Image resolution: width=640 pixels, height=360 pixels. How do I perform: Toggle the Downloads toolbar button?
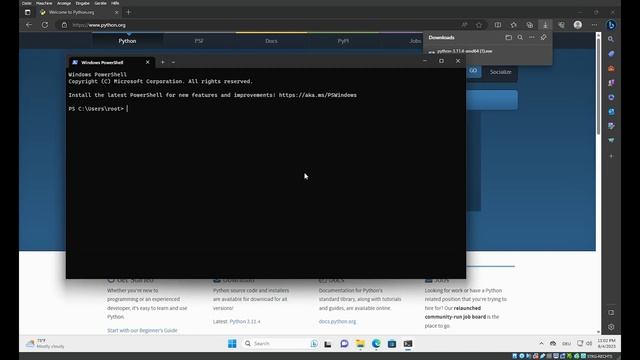click(x=545, y=25)
